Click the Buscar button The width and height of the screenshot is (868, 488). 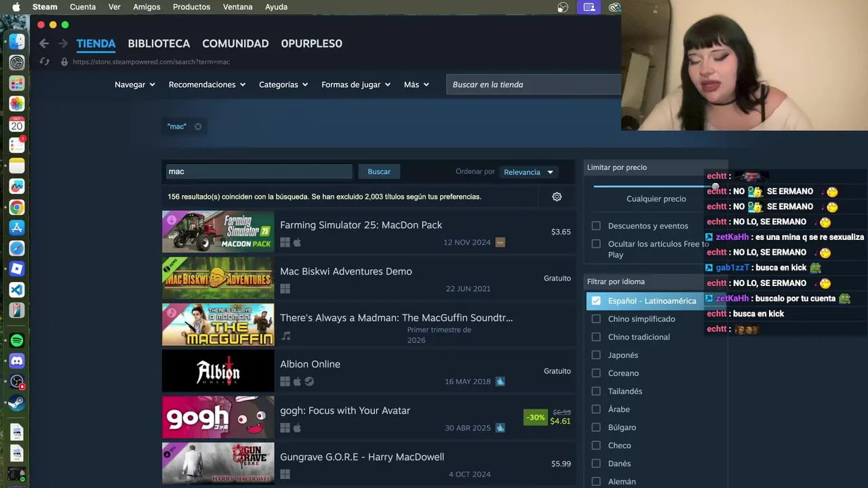[379, 171]
